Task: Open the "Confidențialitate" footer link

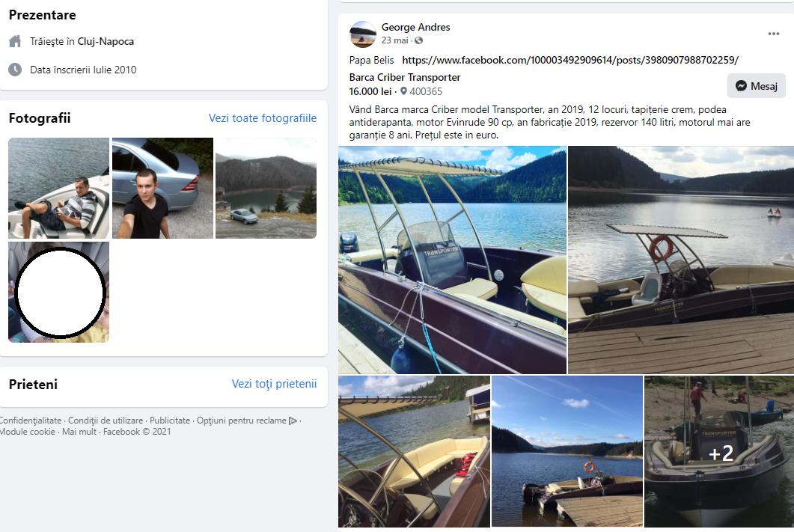Action: (x=29, y=421)
